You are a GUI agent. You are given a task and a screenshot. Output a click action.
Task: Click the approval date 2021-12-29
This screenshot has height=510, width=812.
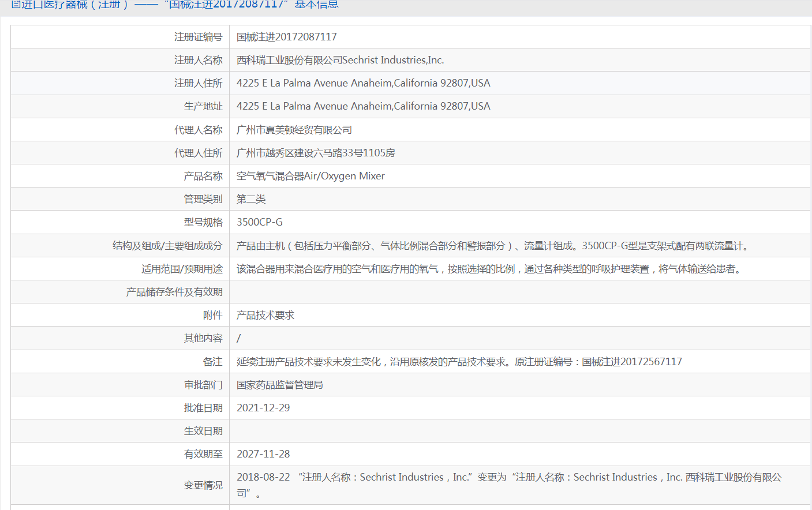[263, 408]
